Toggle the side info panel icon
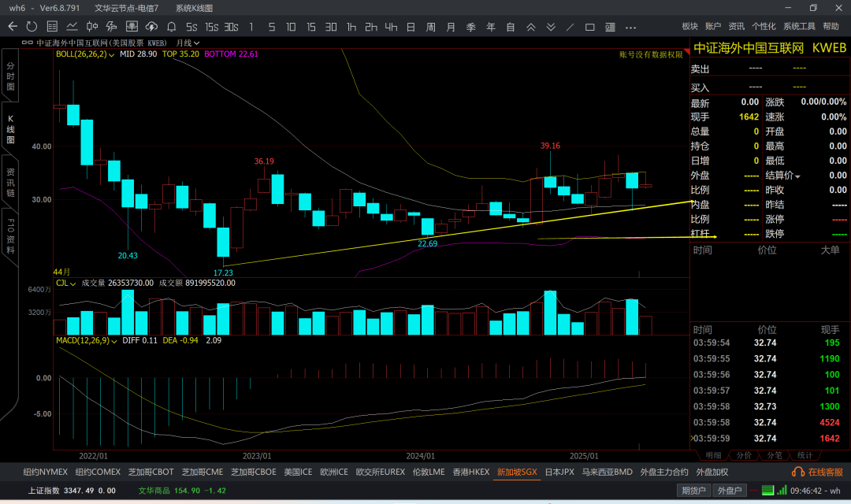The height and width of the screenshot is (504, 851). point(610,27)
